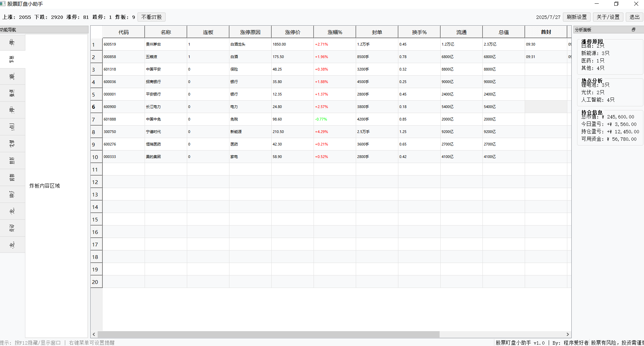This screenshot has height=346, width=644.
Task: Select the 炸板 vertical tab
Action: click(x=13, y=59)
